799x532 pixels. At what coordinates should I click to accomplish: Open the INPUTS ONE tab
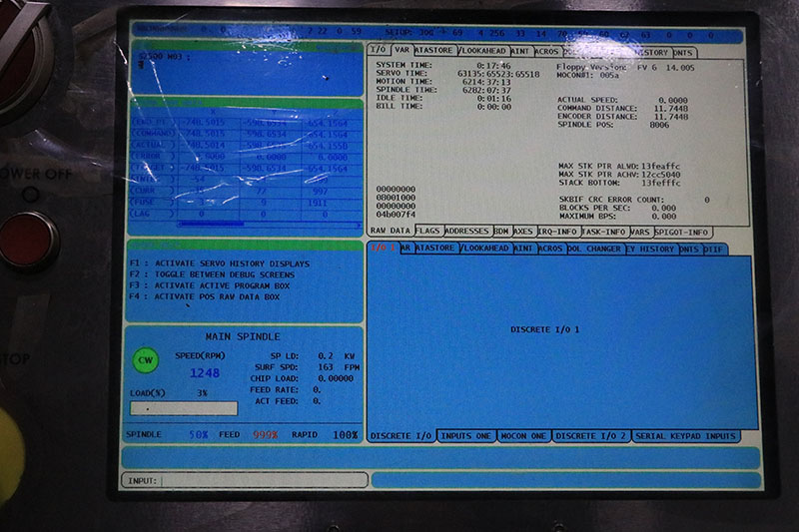click(x=466, y=436)
